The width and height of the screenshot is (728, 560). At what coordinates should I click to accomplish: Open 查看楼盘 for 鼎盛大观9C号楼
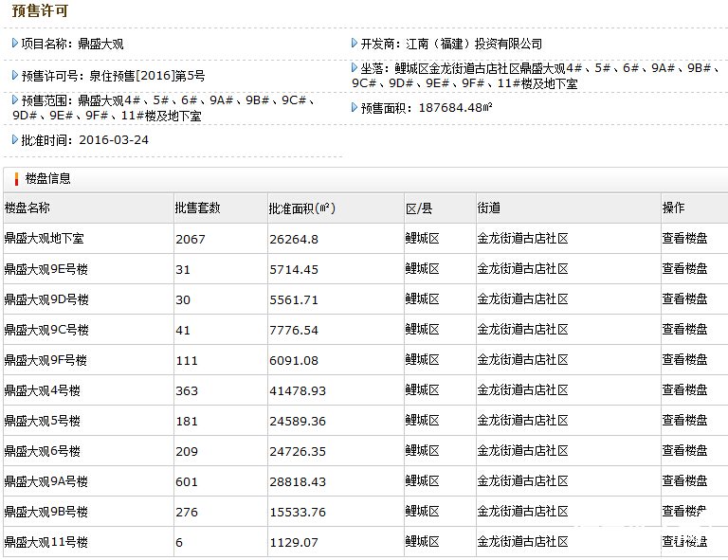(684, 330)
